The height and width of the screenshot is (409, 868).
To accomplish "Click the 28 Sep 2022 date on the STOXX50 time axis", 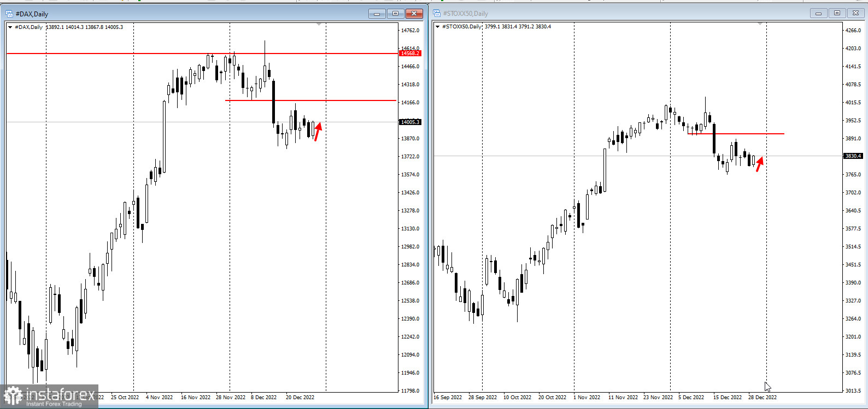I will click(483, 398).
